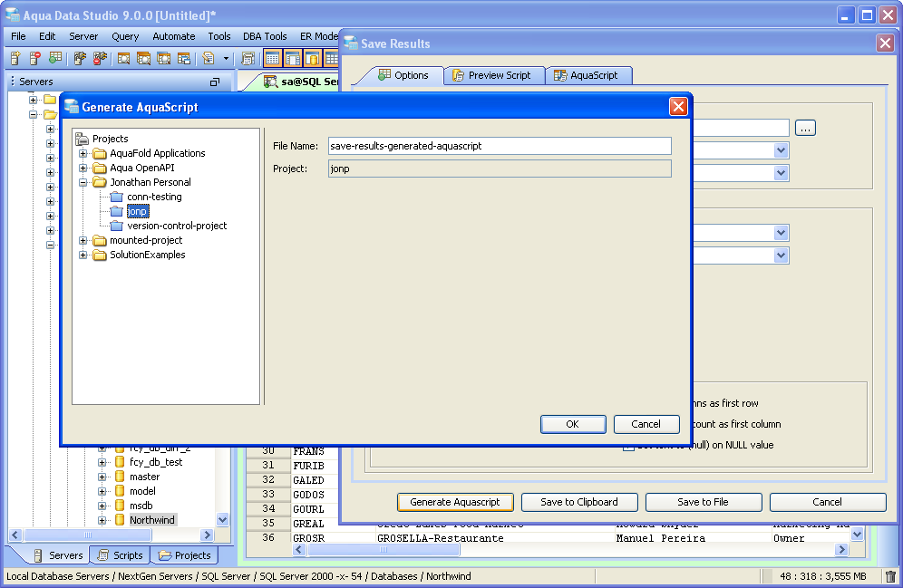Click the Save to File button
Screen dimensions: 903x588
704,502
